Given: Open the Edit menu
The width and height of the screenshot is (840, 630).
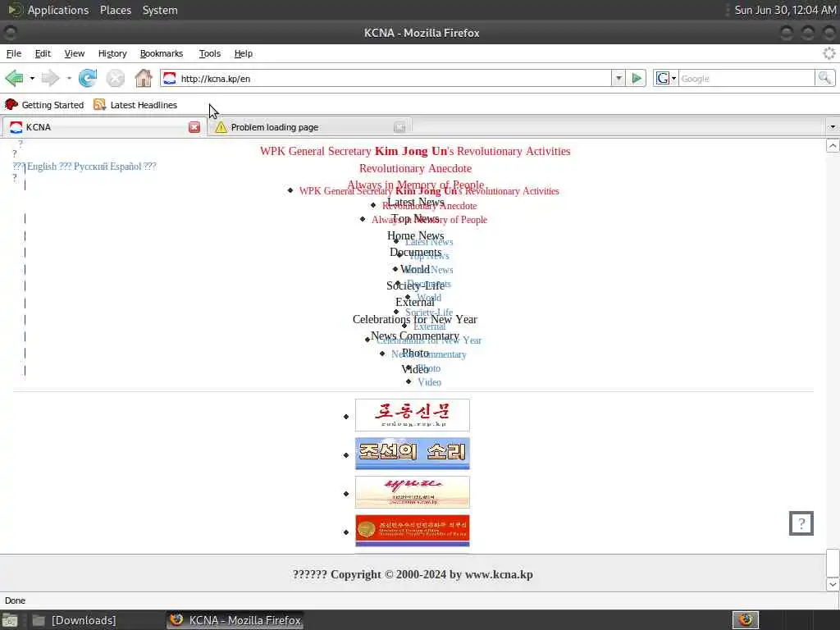Looking at the screenshot, I should point(43,53).
